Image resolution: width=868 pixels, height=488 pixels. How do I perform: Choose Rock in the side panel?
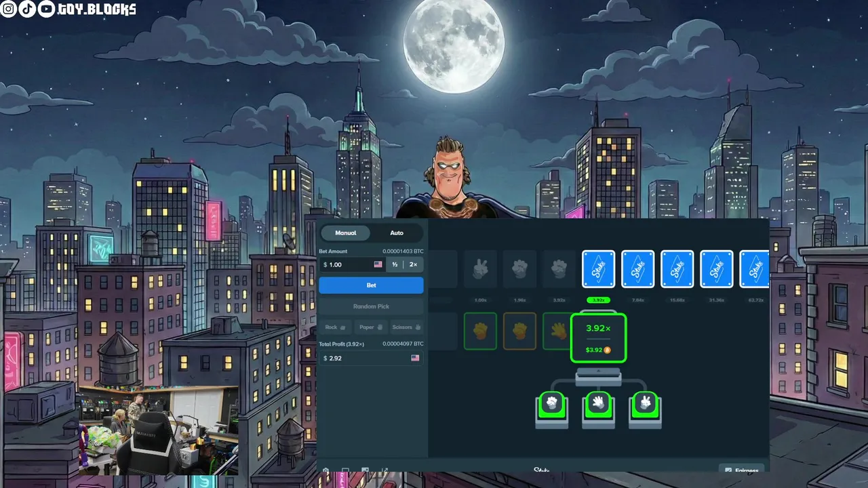(335, 327)
